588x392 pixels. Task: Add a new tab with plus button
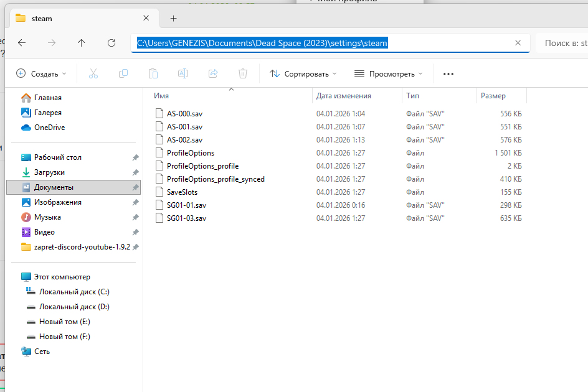(174, 19)
